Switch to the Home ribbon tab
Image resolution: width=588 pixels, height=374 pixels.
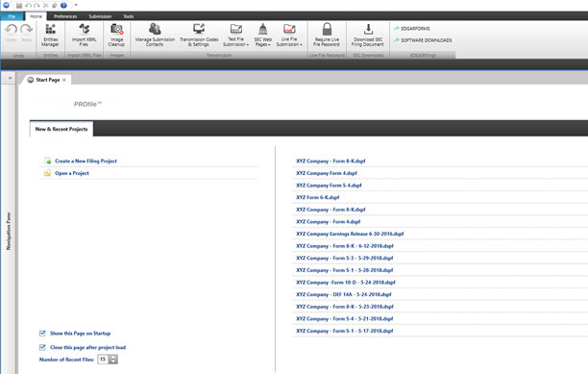click(x=36, y=16)
